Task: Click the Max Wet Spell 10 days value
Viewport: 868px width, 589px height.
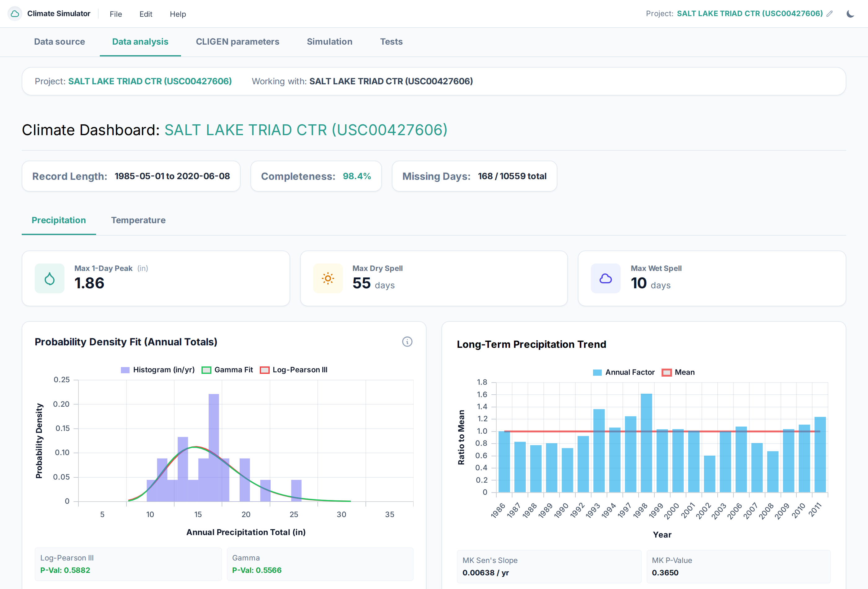Action: (x=651, y=283)
